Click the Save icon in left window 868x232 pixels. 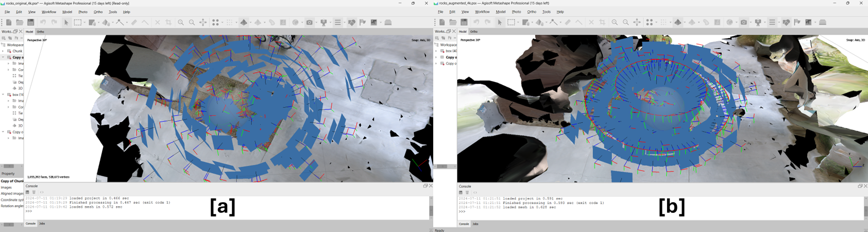30,22
